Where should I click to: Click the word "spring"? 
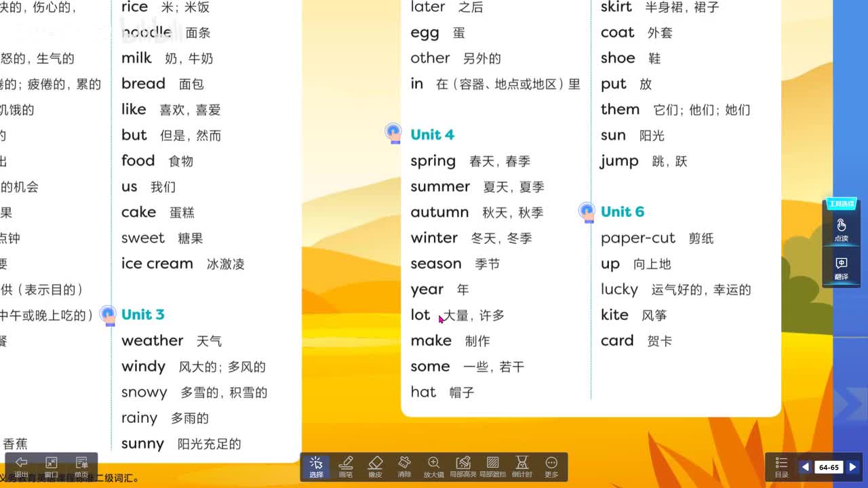[433, 161]
